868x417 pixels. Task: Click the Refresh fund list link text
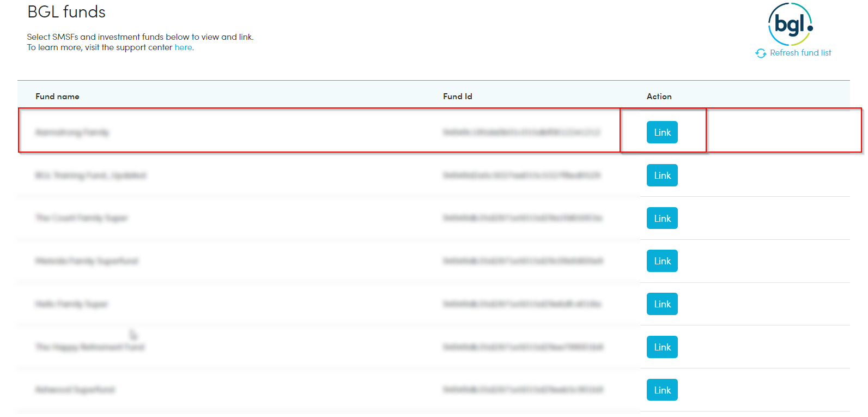pos(800,53)
